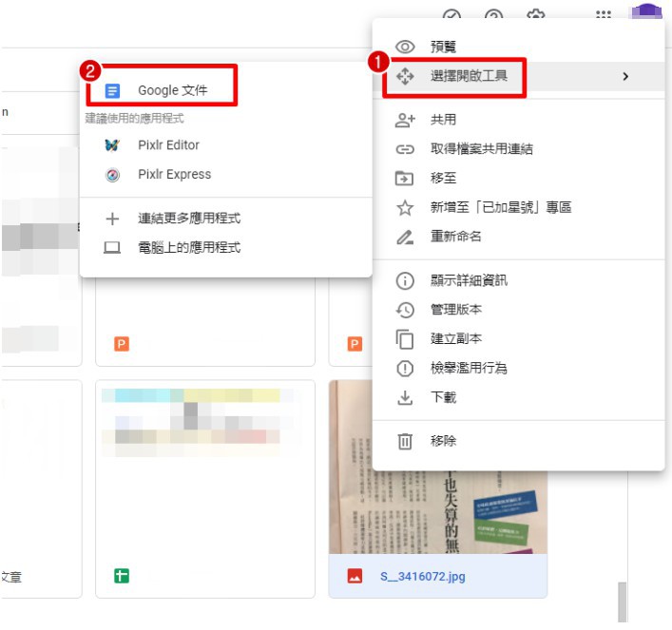Open the Google apps grid icon
The height and width of the screenshot is (630, 672).
[x=604, y=16]
